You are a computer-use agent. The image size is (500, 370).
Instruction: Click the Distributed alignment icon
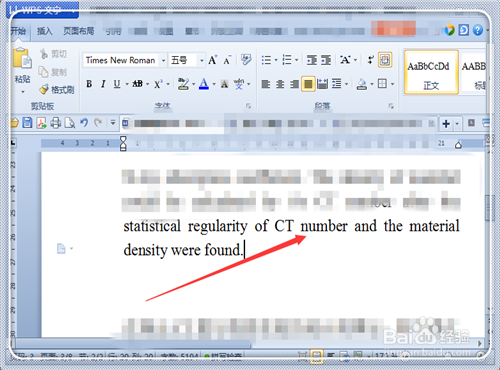pyautogui.click(x=322, y=84)
